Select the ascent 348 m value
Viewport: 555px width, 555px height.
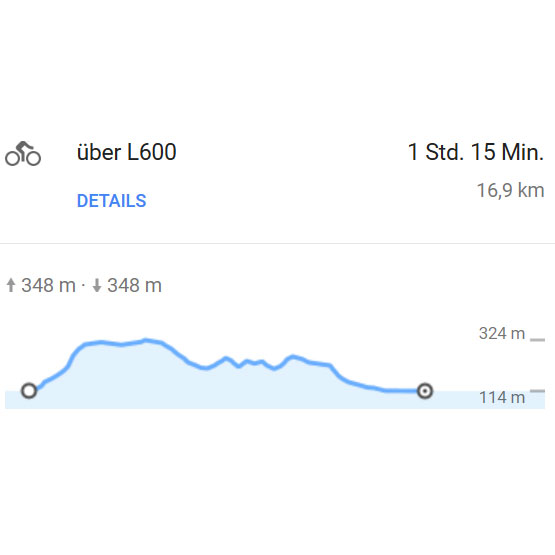pos(48,285)
